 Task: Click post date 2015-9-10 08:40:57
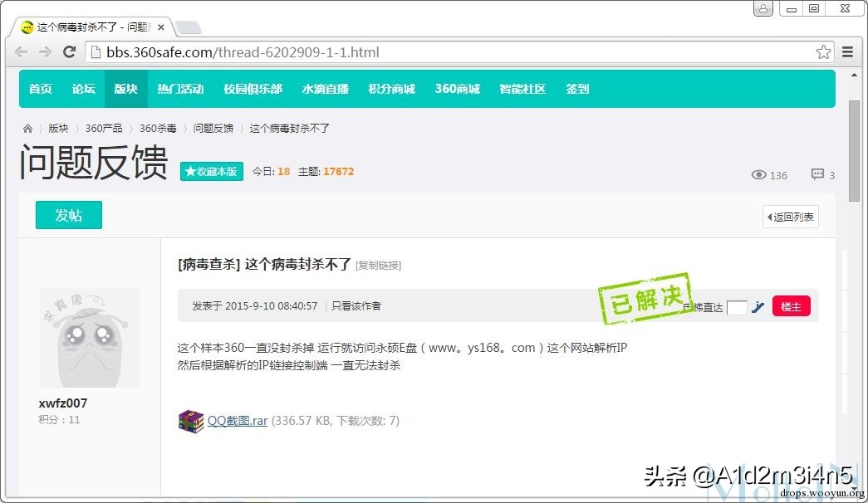click(272, 306)
